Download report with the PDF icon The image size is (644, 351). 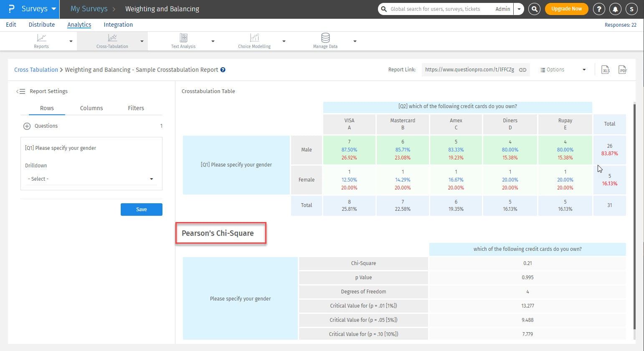click(623, 70)
